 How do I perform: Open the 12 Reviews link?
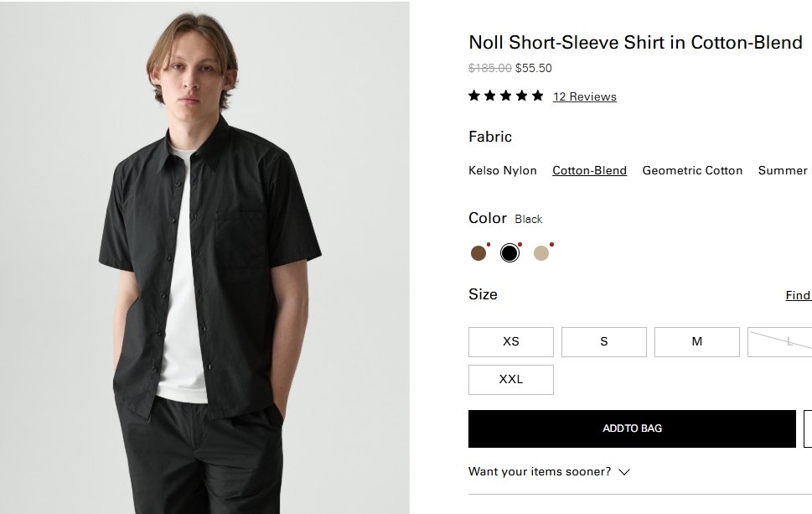coord(584,96)
